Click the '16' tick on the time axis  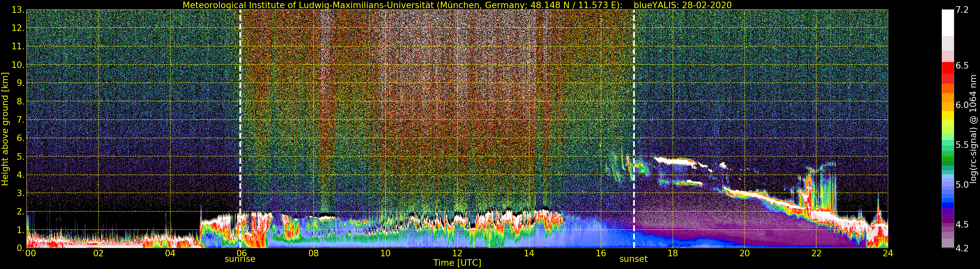(x=601, y=253)
